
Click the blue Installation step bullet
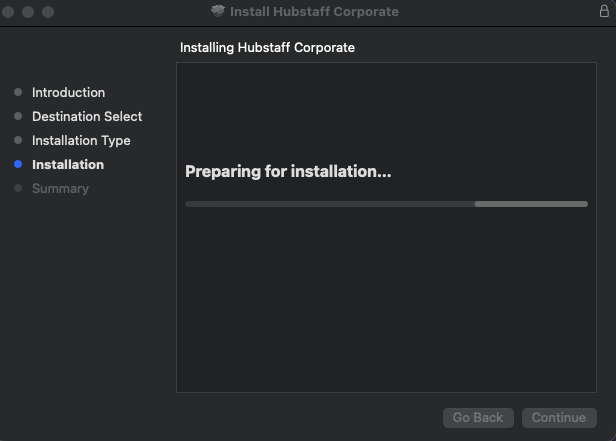click(x=18, y=164)
